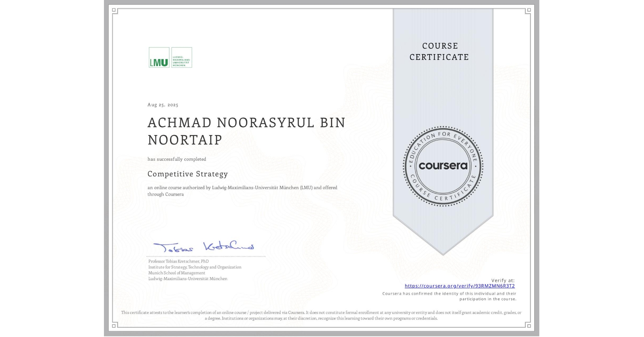Click the 'This certificate attests' disclaimer line
The width and height of the screenshot is (644, 337).
(321, 312)
